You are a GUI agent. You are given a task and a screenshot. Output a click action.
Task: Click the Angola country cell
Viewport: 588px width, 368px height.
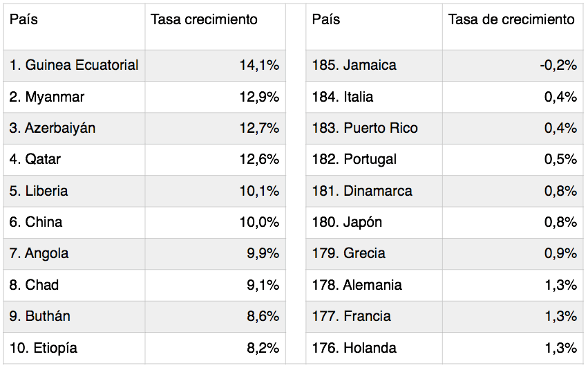[x=74, y=254]
